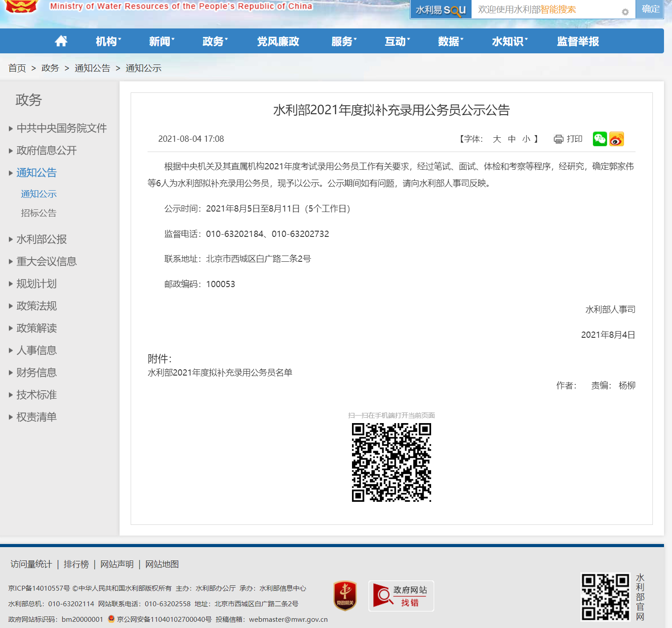Select 招标公告 sidebar sub-item
Viewport: 672px width, 628px height.
(x=39, y=213)
